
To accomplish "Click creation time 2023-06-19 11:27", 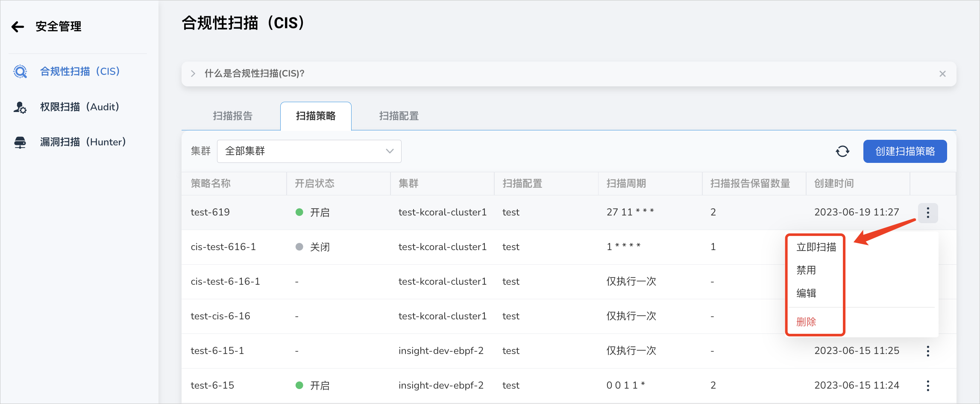I will 857,212.
